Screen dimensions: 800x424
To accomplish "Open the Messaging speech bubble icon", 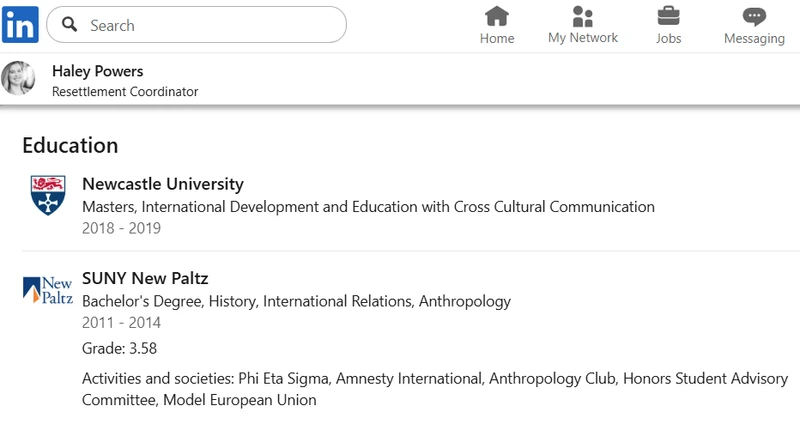I will pyautogui.click(x=754, y=17).
